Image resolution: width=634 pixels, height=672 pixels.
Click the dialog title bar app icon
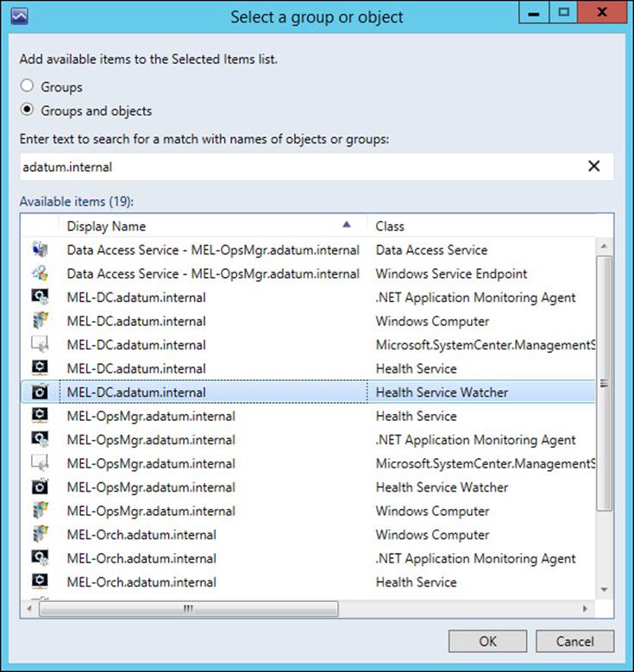(x=20, y=16)
